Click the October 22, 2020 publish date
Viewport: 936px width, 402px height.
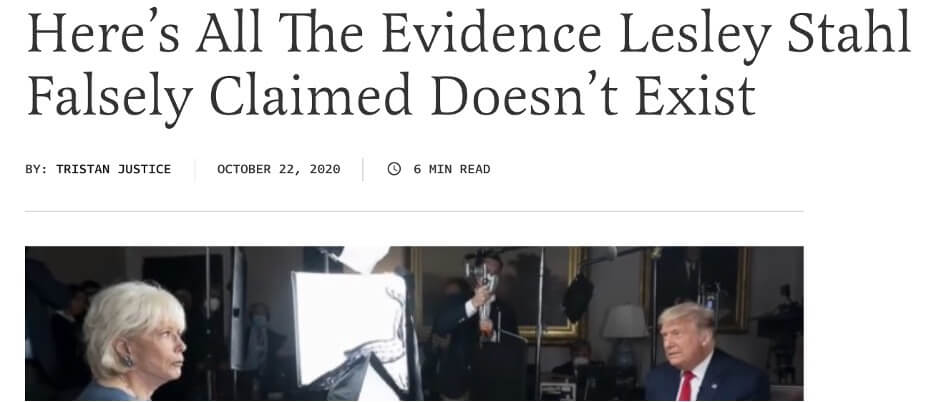[279, 169]
